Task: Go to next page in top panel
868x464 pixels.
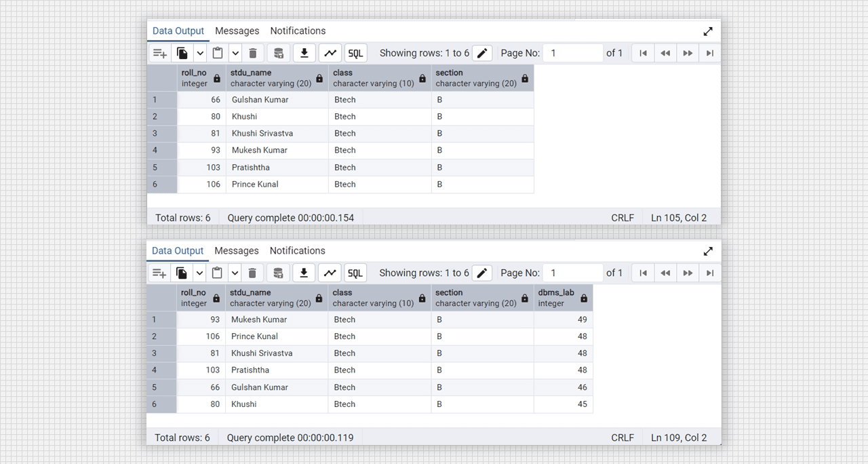Action: click(x=688, y=53)
